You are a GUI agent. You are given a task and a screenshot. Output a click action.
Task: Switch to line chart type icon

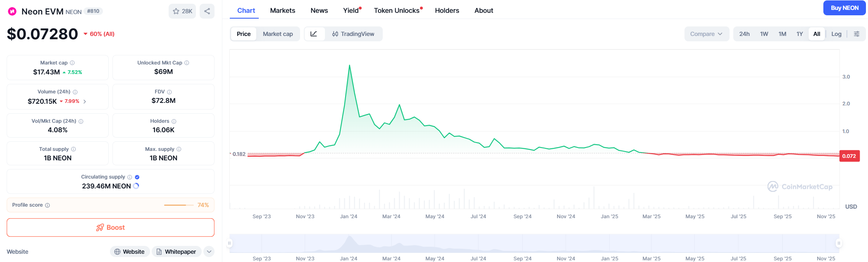coord(314,34)
